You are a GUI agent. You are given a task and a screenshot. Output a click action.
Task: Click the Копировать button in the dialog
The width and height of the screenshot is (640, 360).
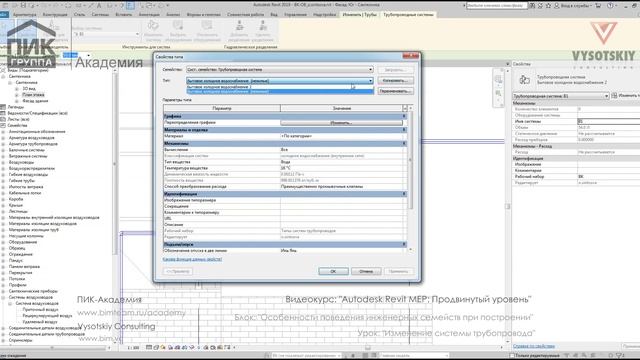pyautogui.click(x=395, y=80)
